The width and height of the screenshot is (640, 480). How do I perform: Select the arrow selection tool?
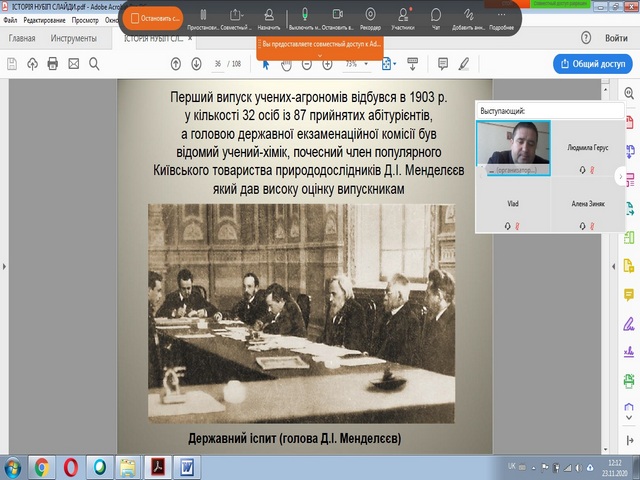click(x=266, y=64)
